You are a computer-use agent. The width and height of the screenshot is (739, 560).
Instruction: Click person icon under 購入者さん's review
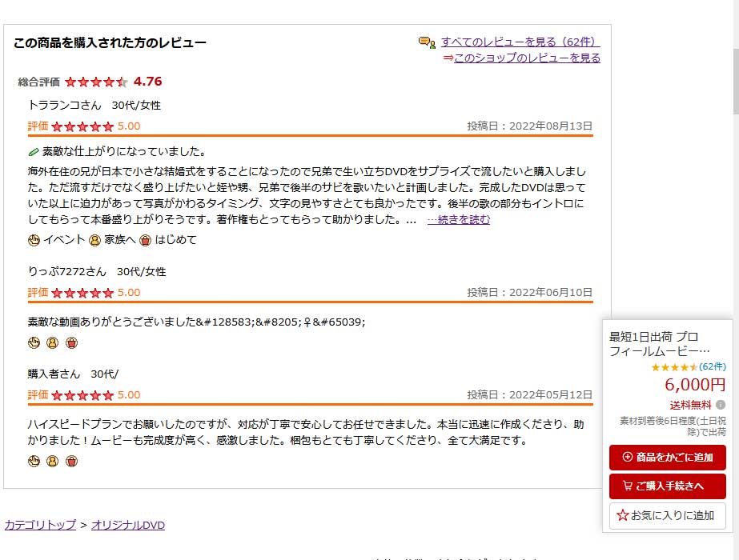click(53, 461)
